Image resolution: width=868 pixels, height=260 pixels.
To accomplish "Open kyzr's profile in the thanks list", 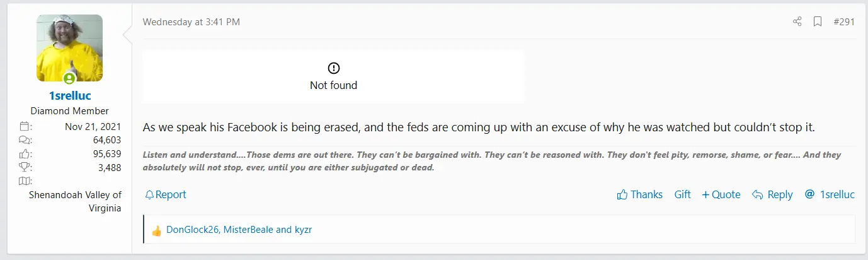I will coord(303,230).
